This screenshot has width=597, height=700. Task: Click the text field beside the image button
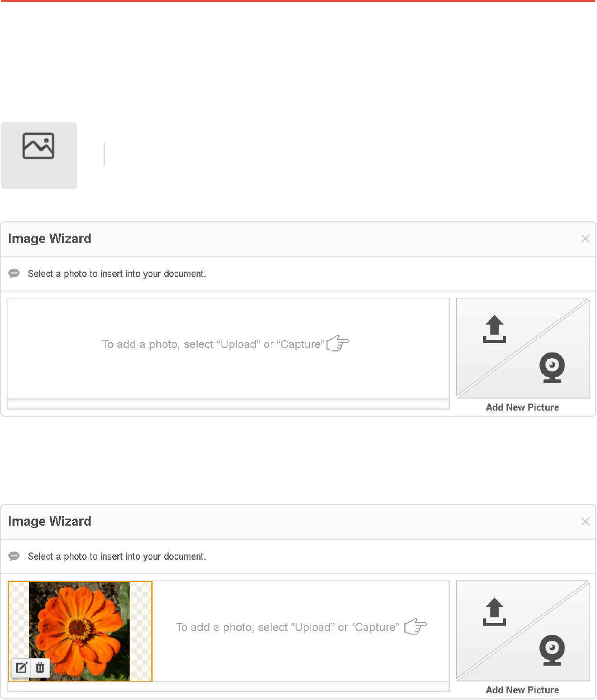(335, 154)
